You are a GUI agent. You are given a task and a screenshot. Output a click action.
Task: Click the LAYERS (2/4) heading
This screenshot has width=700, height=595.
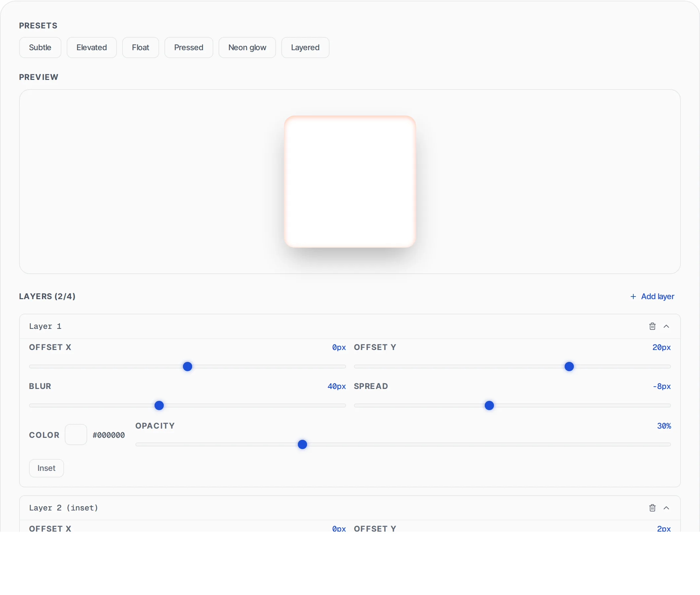coord(47,296)
